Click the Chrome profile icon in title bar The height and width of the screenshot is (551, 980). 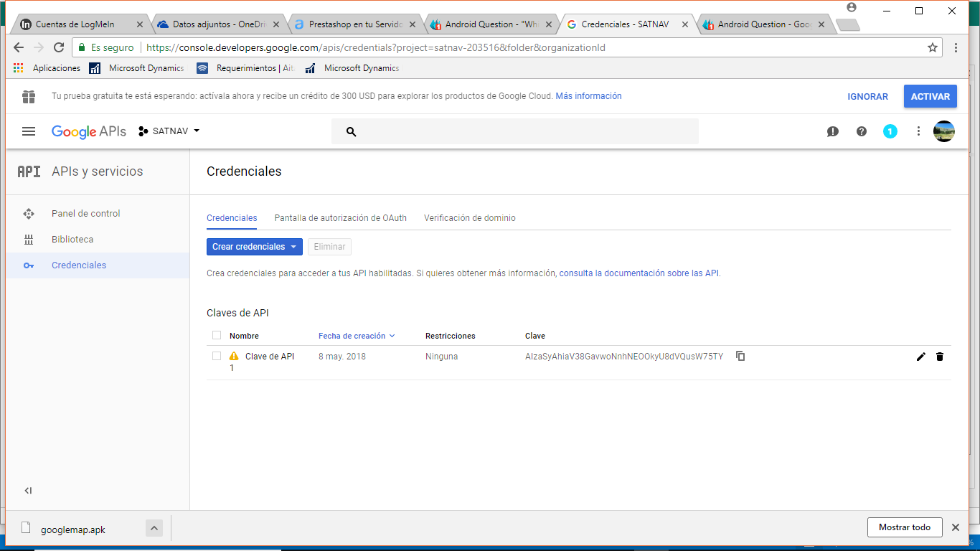(x=852, y=7)
